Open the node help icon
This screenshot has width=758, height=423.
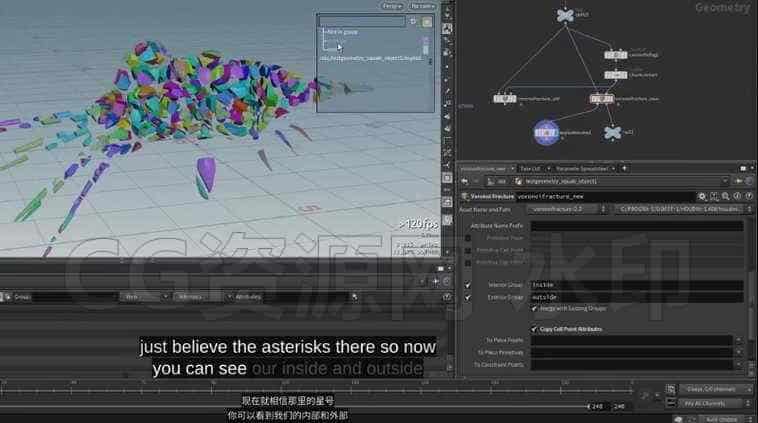(x=748, y=196)
